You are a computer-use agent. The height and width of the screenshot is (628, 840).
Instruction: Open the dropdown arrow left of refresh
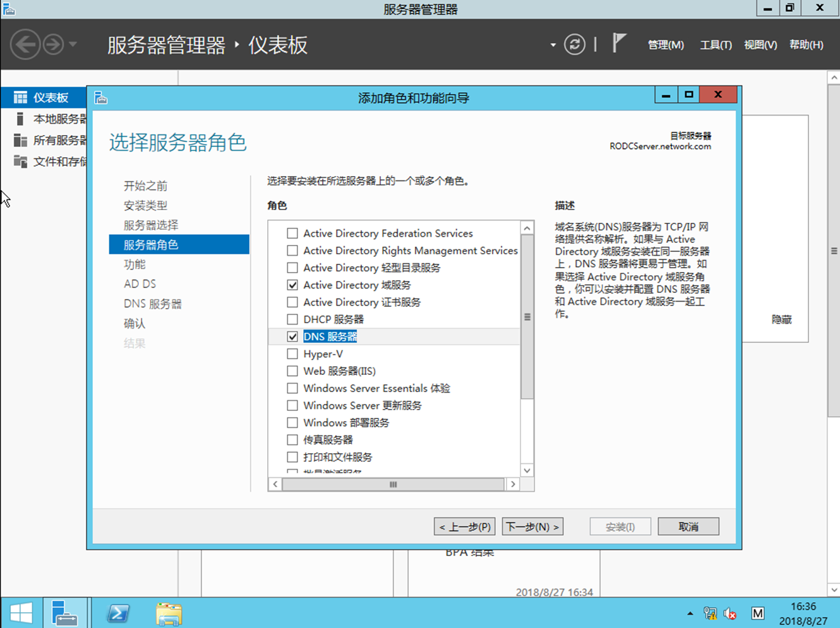pyautogui.click(x=553, y=45)
